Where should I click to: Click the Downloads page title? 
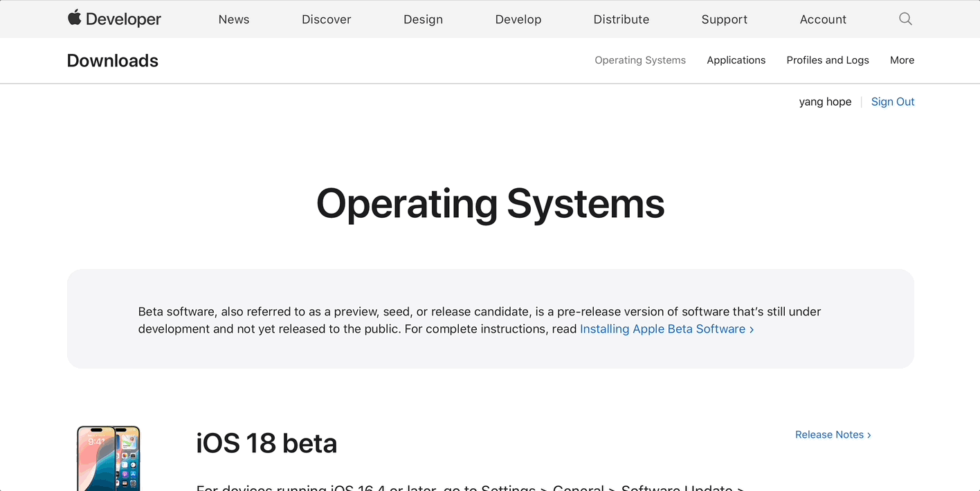click(x=113, y=61)
